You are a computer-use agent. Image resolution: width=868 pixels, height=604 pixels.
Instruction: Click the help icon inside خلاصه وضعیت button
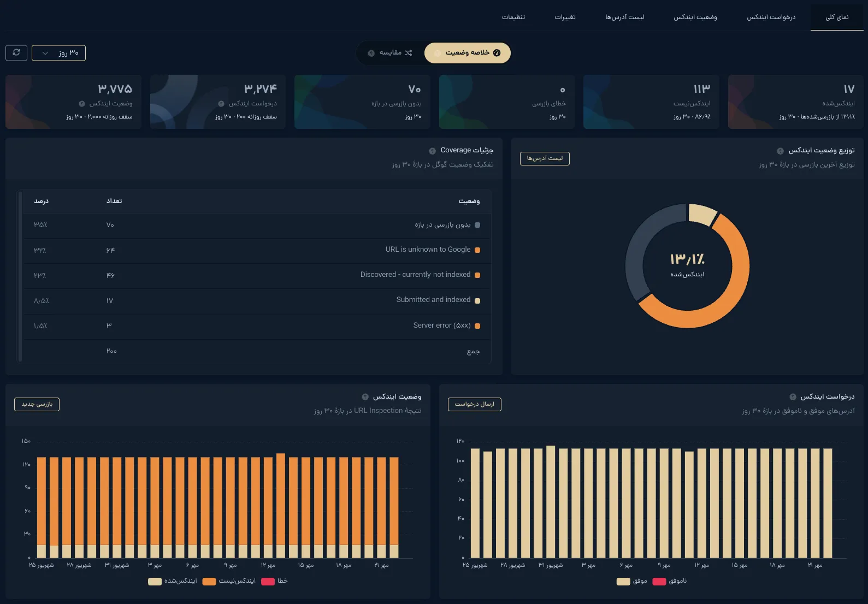(x=437, y=53)
